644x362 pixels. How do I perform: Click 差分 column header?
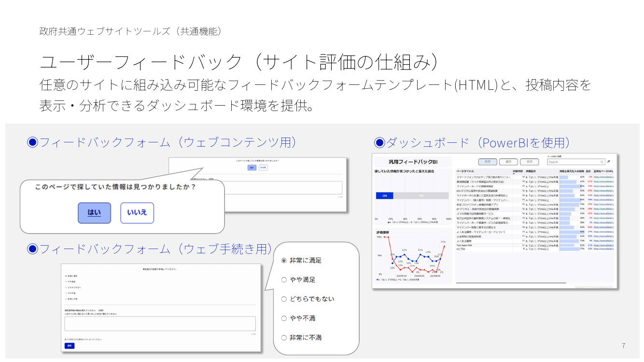coord(588,171)
